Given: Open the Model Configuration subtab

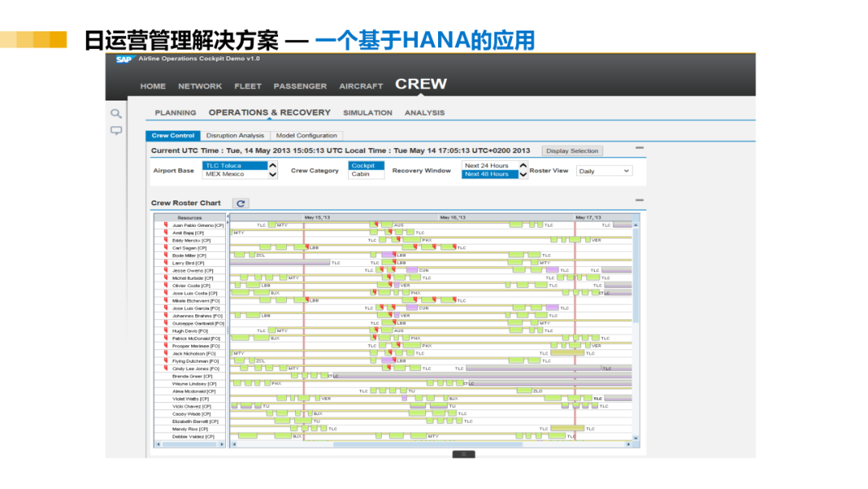Looking at the screenshot, I should [307, 136].
